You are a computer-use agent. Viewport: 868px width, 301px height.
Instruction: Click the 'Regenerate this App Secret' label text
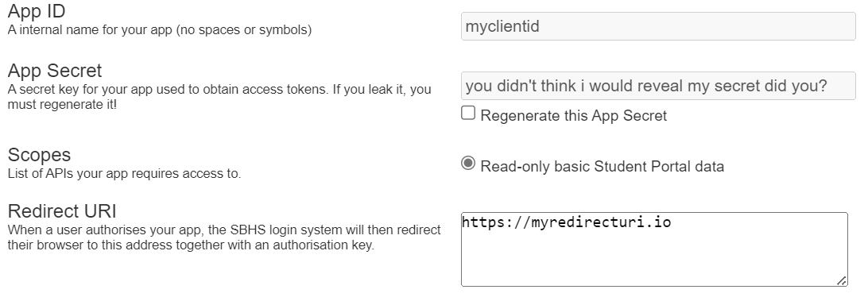pos(574,116)
